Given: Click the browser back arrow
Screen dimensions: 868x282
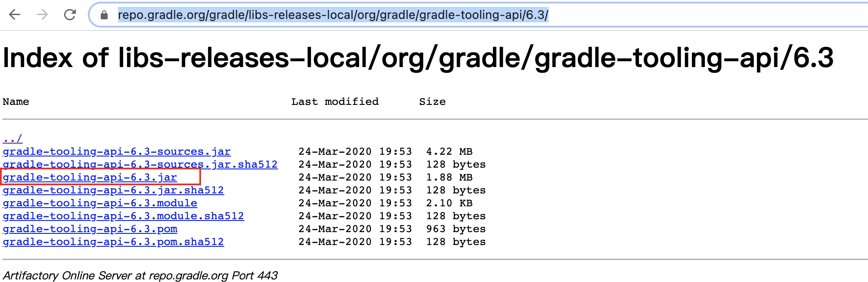Looking at the screenshot, I should click(15, 14).
